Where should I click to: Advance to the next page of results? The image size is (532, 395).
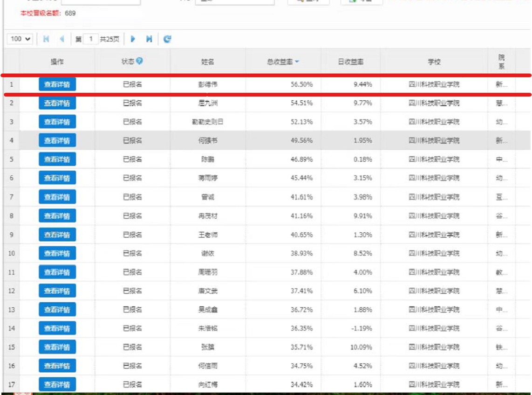point(133,39)
